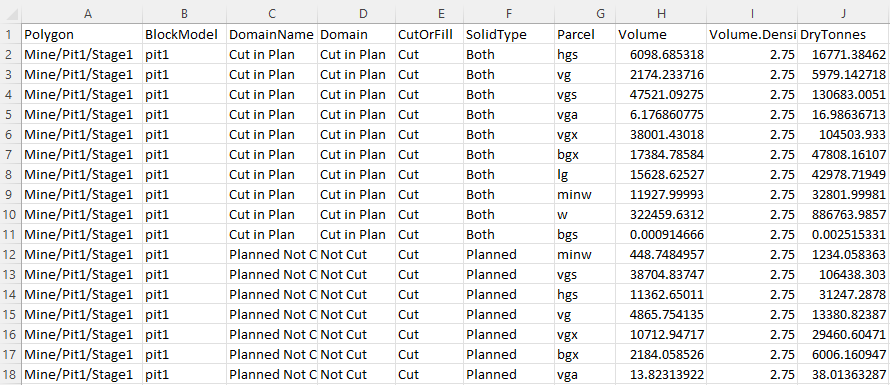Select Parcel cell 'minw' in row 12
This screenshot has height=385, width=892.
tap(585, 254)
